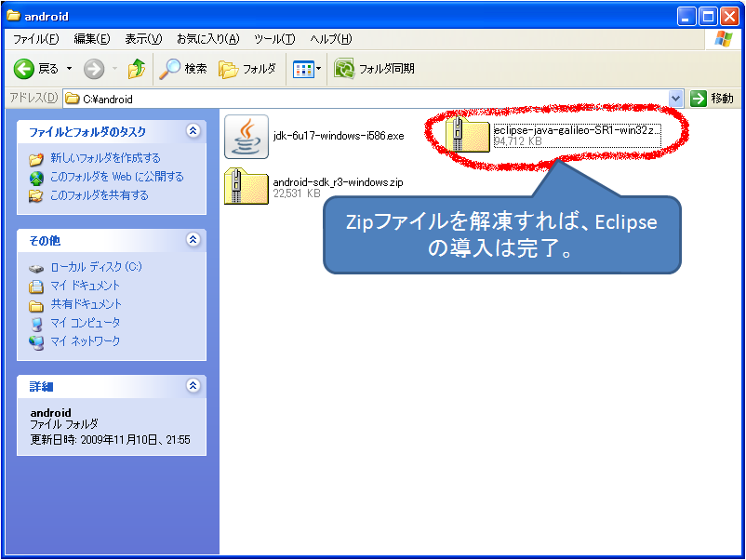The height and width of the screenshot is (560, 746).
Task: Click the publish to Web globe icon
Action: [36, 178]
